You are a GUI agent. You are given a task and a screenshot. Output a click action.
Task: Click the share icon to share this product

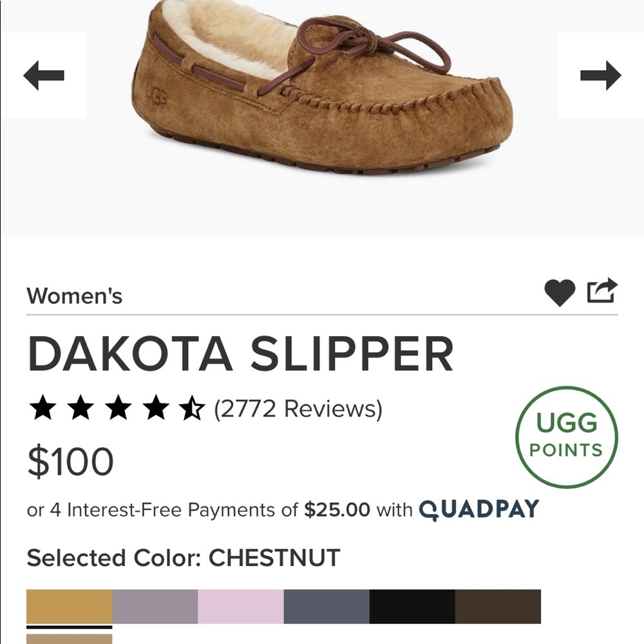tap(603, 291)
